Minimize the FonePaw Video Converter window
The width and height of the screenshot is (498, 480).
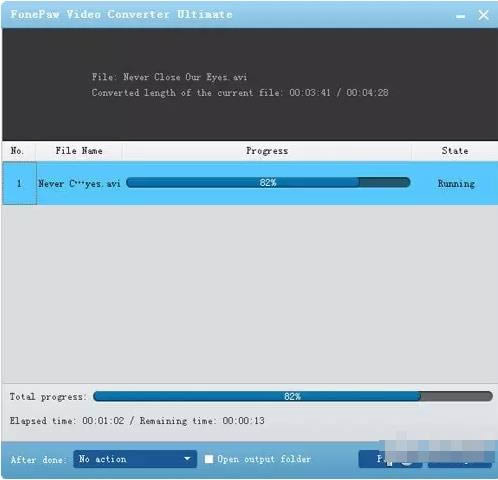point(460,16)
